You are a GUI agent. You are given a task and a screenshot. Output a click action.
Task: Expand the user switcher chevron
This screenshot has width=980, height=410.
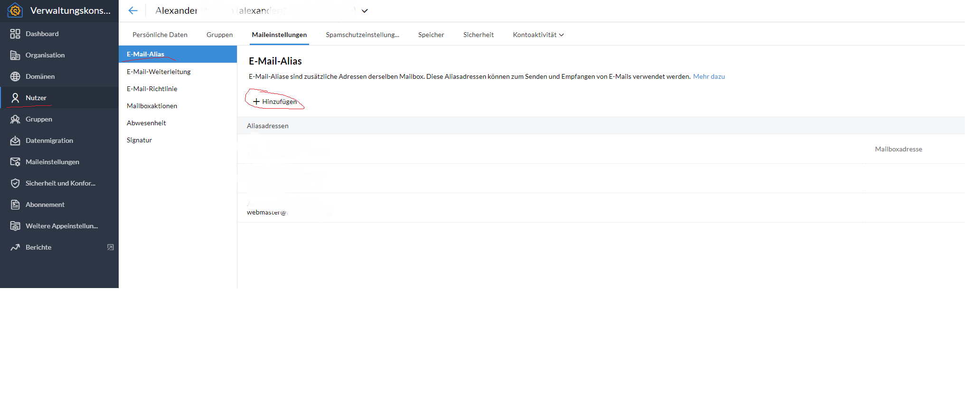[365, 11]
